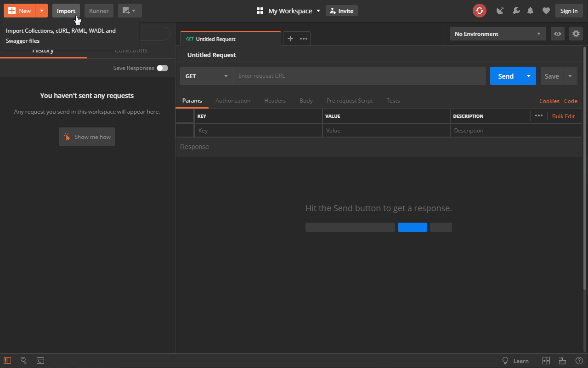Open the notifications bell icon

[x=531, y=11]
